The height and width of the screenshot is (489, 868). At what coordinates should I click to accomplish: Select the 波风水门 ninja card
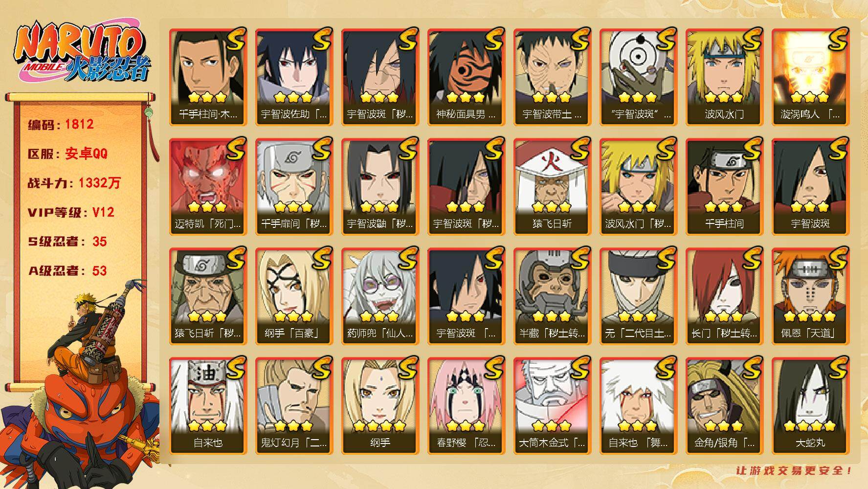pyautogui.click(x=724, y=77)
